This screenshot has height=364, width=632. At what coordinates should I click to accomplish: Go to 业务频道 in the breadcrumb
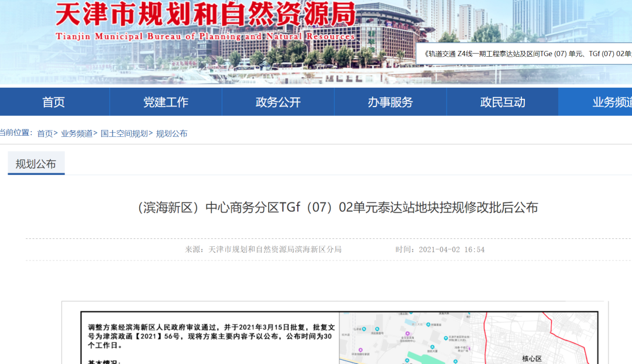tap(77, 133)
